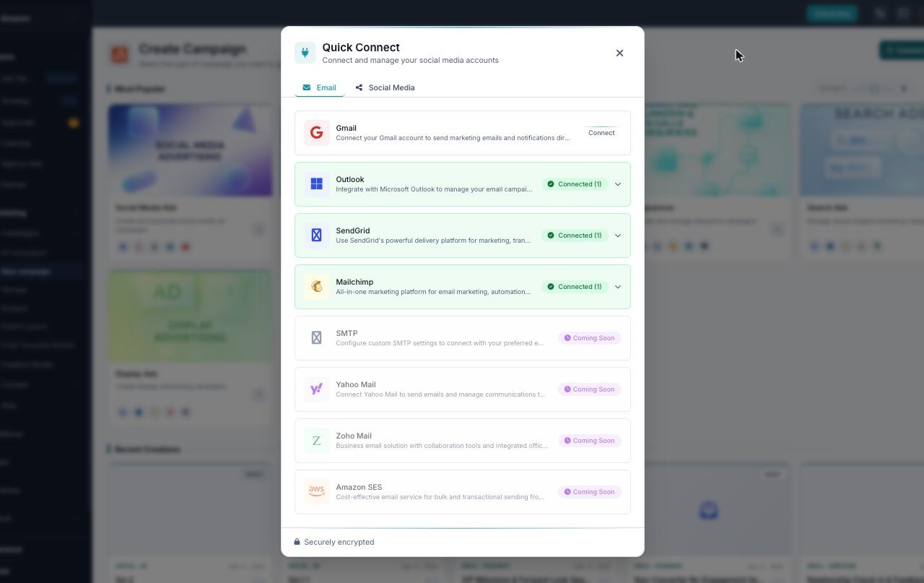Click the Quick Connect title text
The image size is (924, 583).
click(x=361, y=47)
